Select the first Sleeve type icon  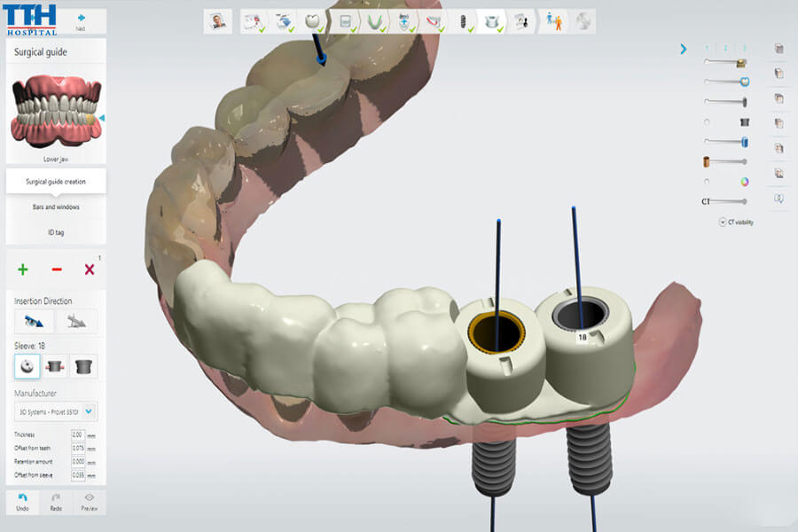coord(27,366)
